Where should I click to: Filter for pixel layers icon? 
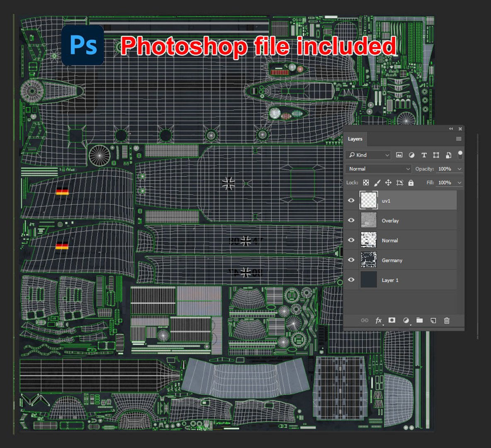(399, 155)
